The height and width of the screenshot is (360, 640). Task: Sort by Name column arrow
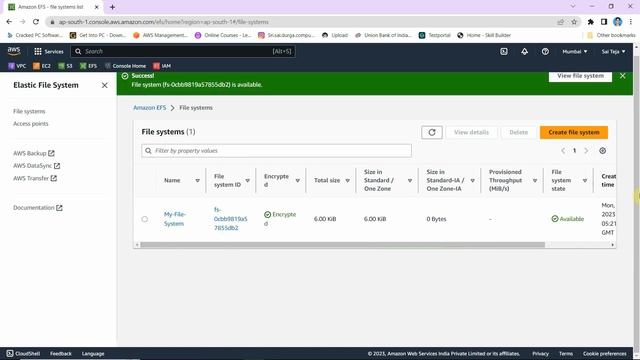click(x=198, y=180)
